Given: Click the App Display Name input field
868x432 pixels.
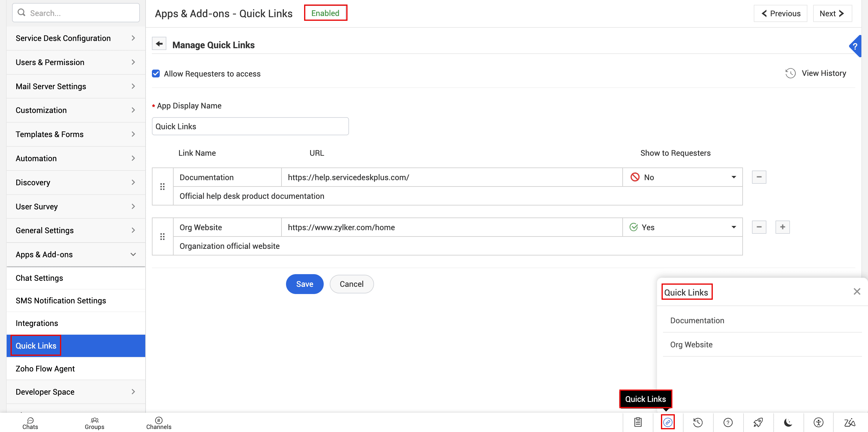Looking at the screenshot, I should pos(250,126).
